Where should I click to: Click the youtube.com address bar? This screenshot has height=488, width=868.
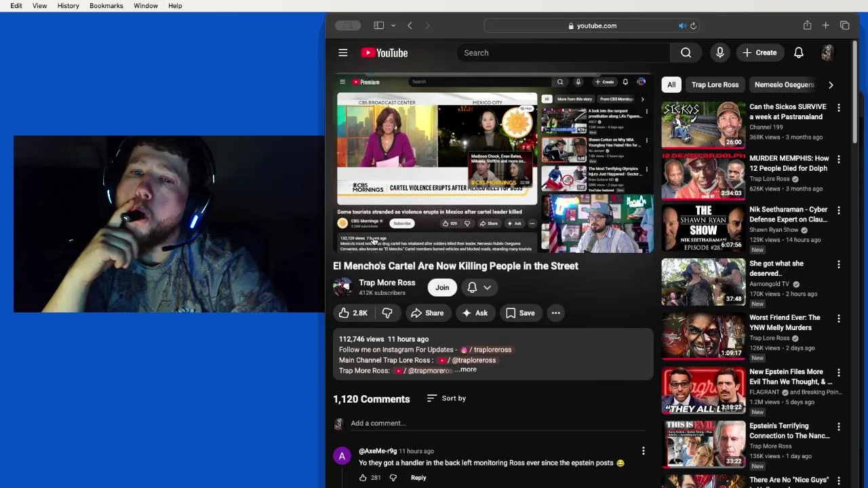[593, 26]
